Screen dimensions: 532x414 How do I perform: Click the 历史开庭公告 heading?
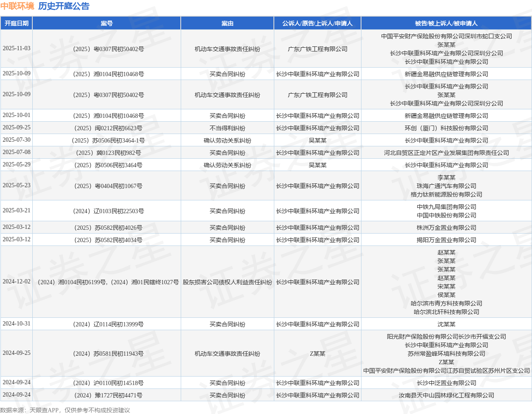coord(64,6)
